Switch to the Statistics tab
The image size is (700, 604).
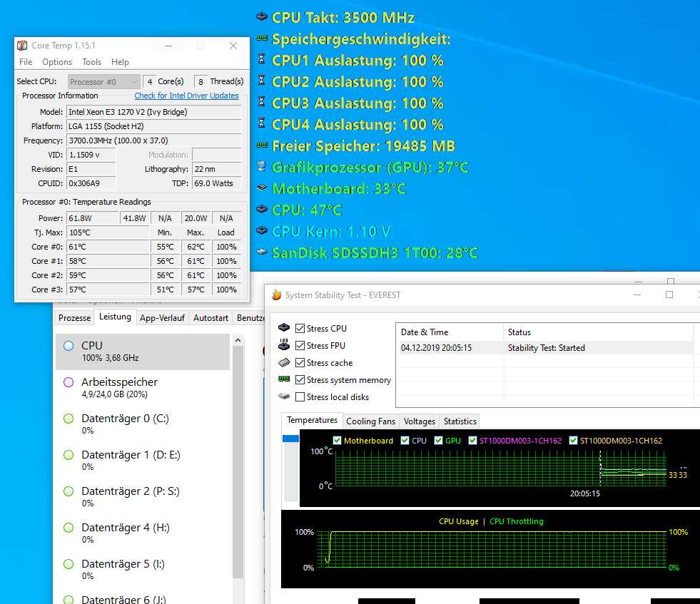460,421
